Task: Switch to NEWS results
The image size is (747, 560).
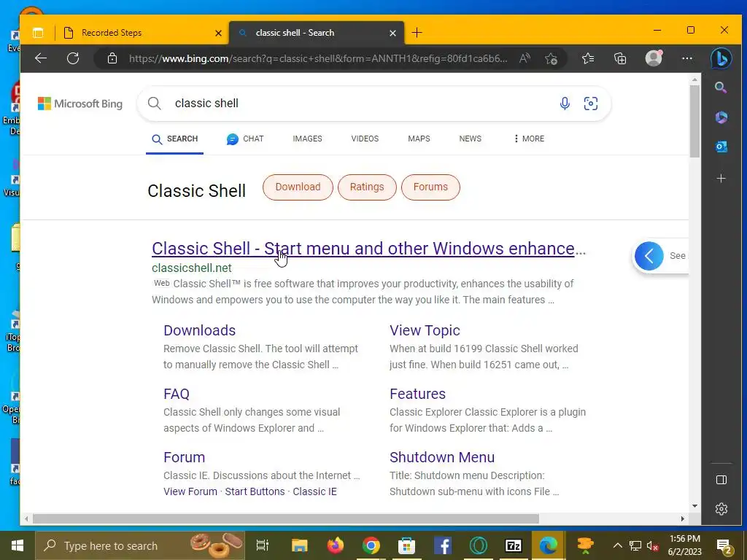Action: (x=471, y=139)
